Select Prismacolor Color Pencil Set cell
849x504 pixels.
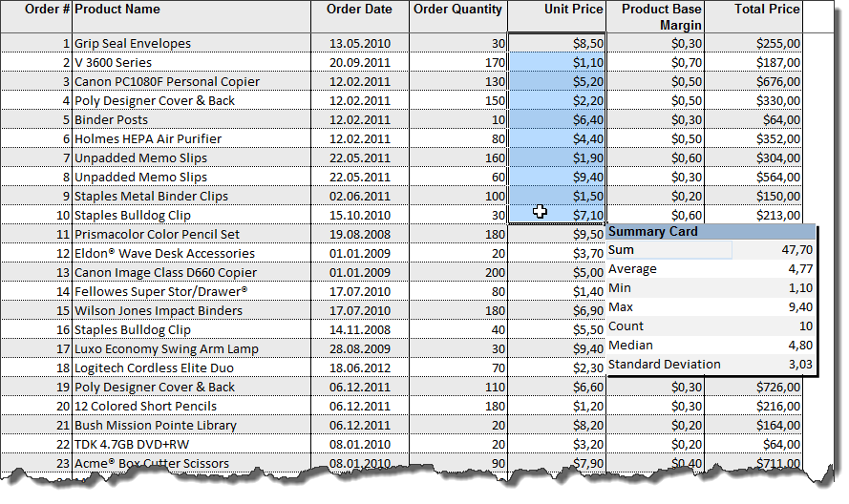point(191,235)
